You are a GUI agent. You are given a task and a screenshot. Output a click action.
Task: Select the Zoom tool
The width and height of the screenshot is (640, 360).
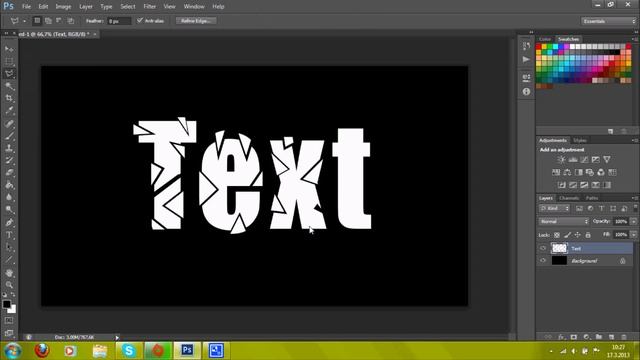point(9,284)
